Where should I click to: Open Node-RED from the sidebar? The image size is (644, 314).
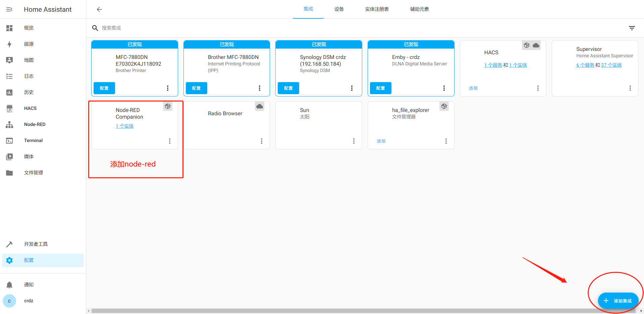35,124
